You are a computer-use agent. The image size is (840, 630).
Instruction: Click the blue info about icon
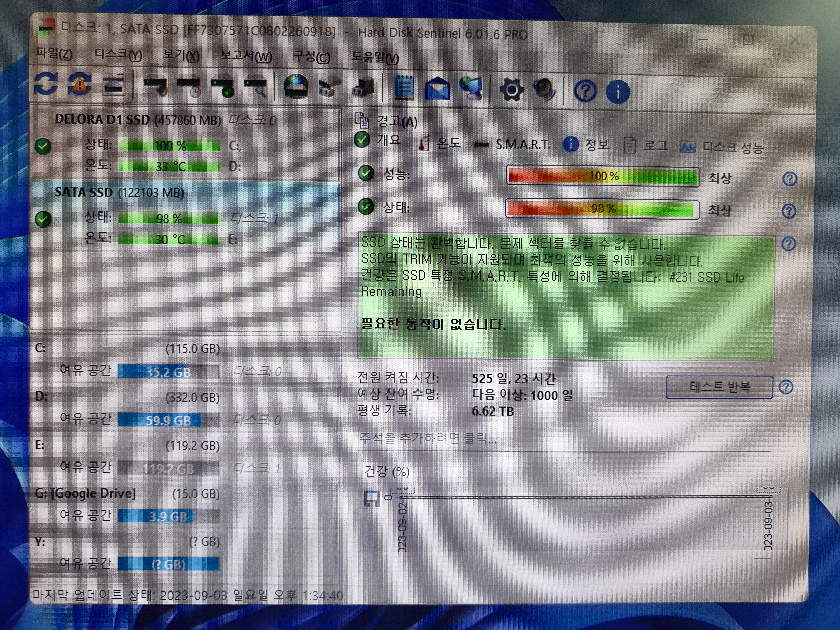click(x=618, y=91)
